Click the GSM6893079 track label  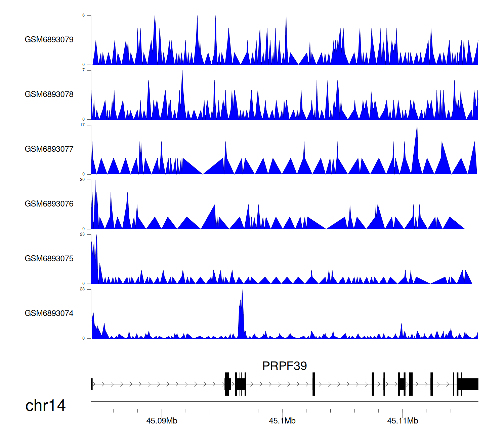pos(49,40)
